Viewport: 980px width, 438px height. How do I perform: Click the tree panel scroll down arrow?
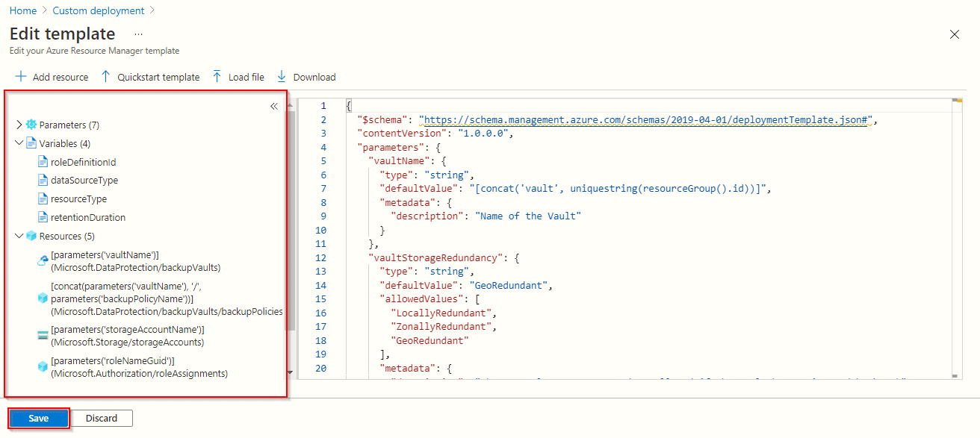pyautogui.click(x=291, y=372)
